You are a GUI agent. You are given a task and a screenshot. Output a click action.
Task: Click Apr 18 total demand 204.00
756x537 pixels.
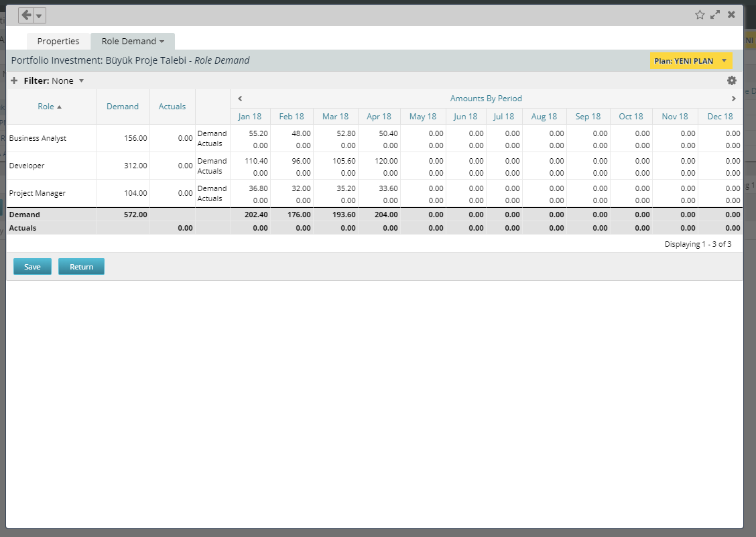pos(386,215)
